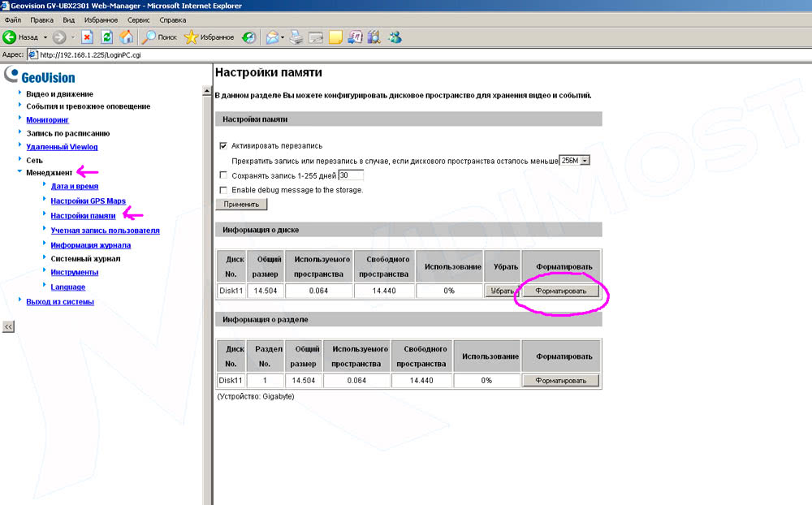Click the Back (Назад) arrow icon
Screen dimensions: 812x505
(x=10, y=37)
